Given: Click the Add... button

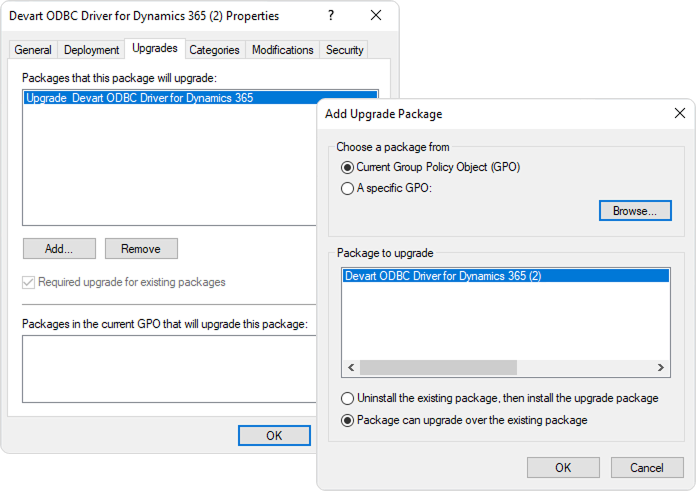Looking at the screenshot, I should point(59,248).
